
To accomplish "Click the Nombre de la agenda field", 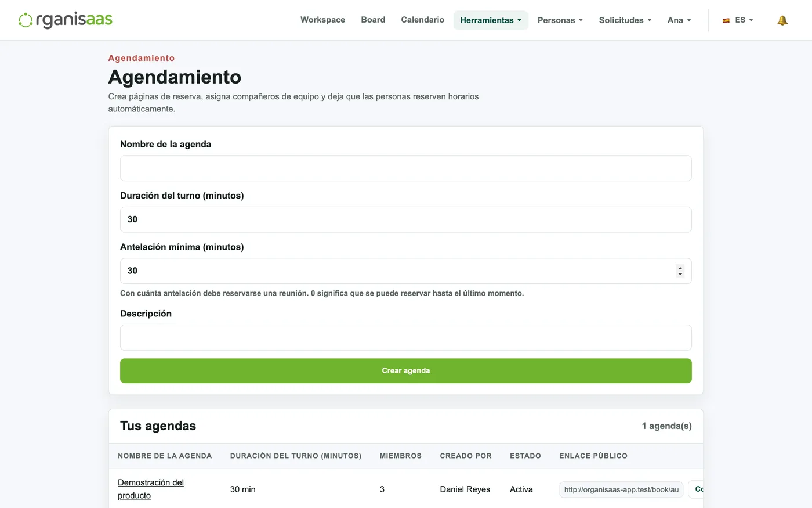I will [406, 168].
